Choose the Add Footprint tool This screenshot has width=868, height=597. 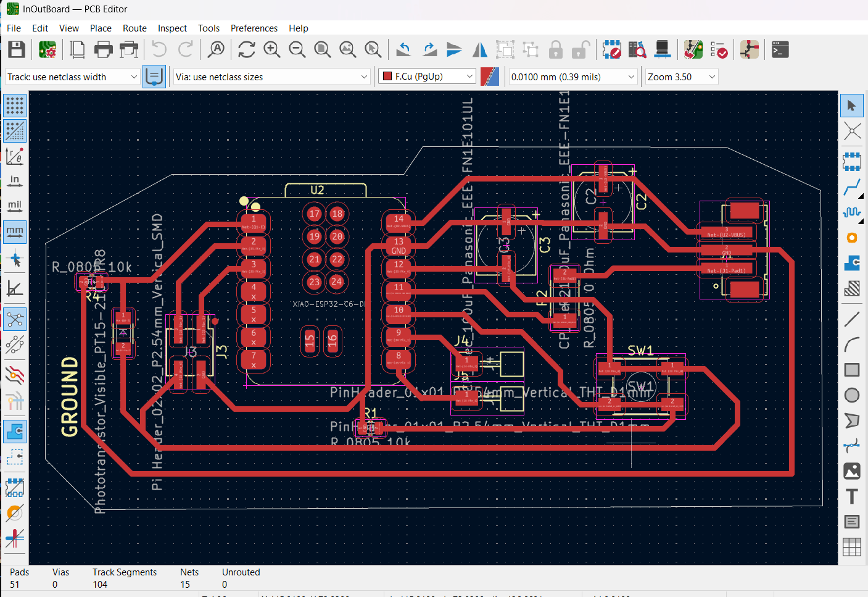(852, 162)
